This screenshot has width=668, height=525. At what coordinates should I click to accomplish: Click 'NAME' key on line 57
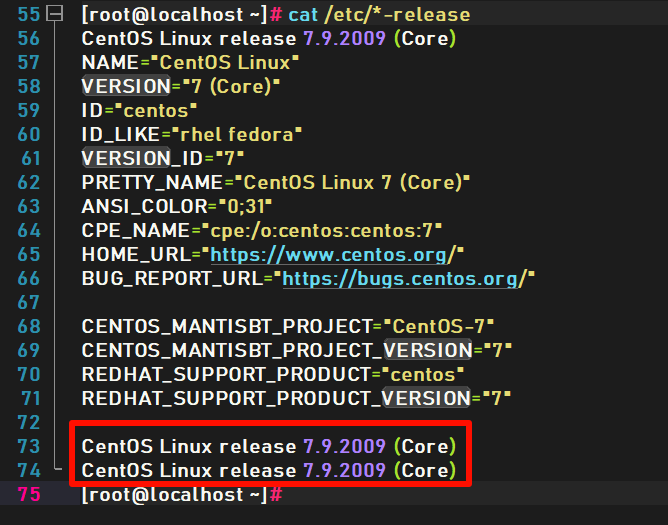coord(110,63)
